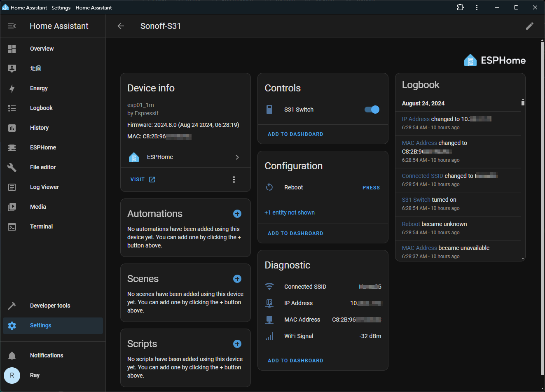Click the Connected SSID diagnostic row

[323, 287]
